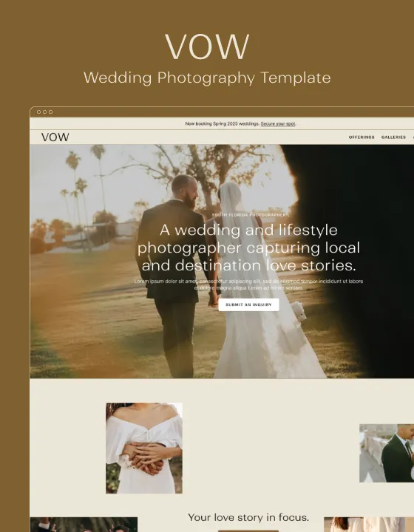Click the VOW logo in site header

[55, 137]
